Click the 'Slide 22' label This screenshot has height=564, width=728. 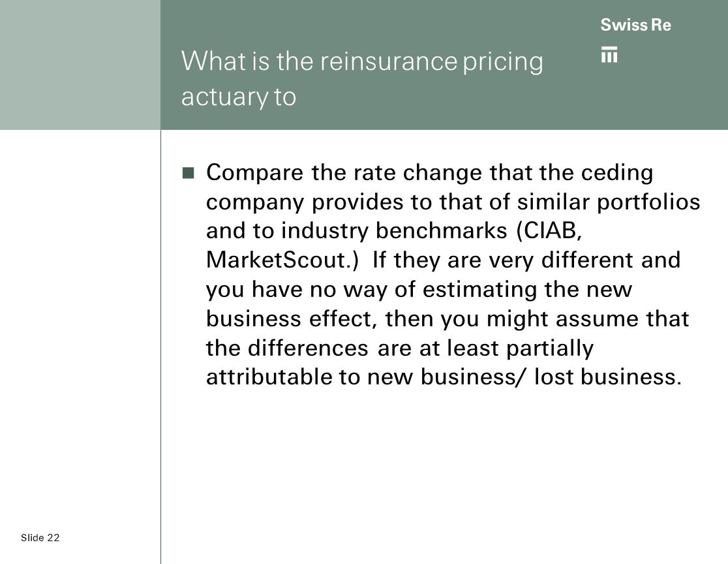tap(40, 538)
